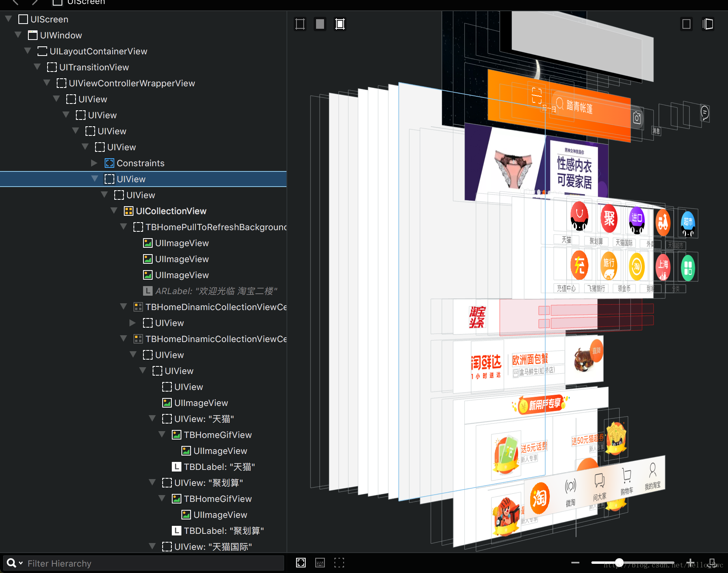The image size is (728, 573).
Task: Click the stacked-pane layout icon at top right
Action: pyautogui.click(x=708, y=24)
